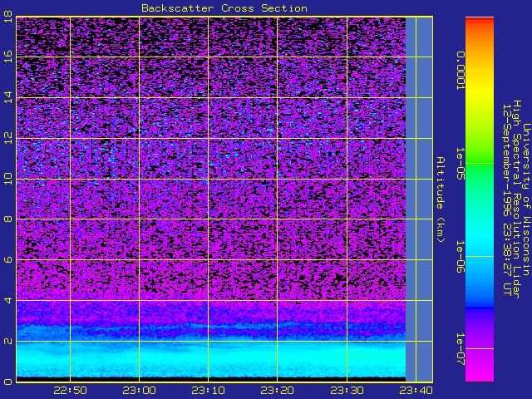Click the 'High Spectral Resolution Lidar' caption
The image size is (532, 399).
[x=517, y=199]
